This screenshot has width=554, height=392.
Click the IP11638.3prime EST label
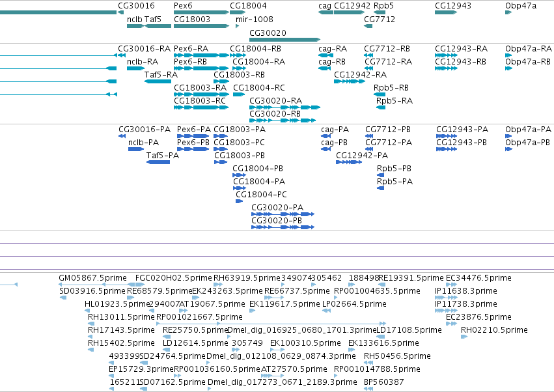pos(466,291)
